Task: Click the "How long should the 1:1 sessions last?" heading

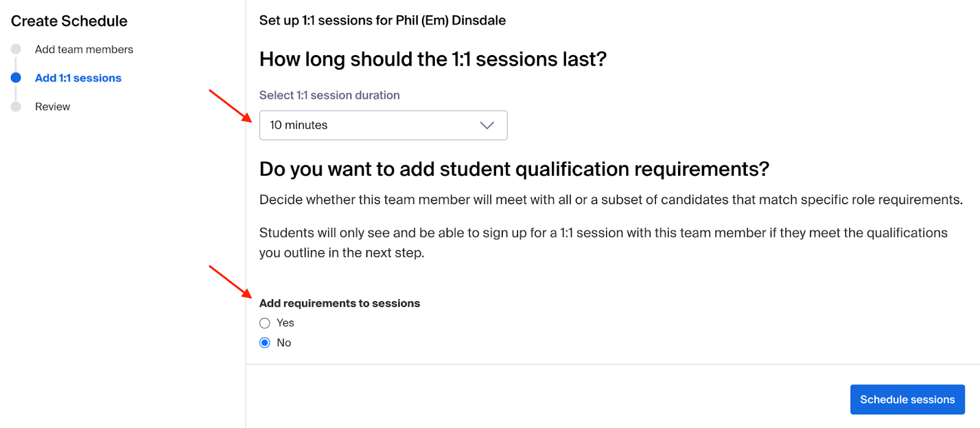Action: 433,59
